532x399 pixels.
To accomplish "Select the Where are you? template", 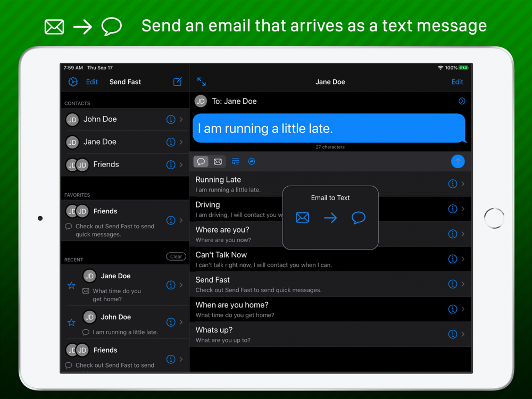I will pyautogui.click(x=330, y=235).
